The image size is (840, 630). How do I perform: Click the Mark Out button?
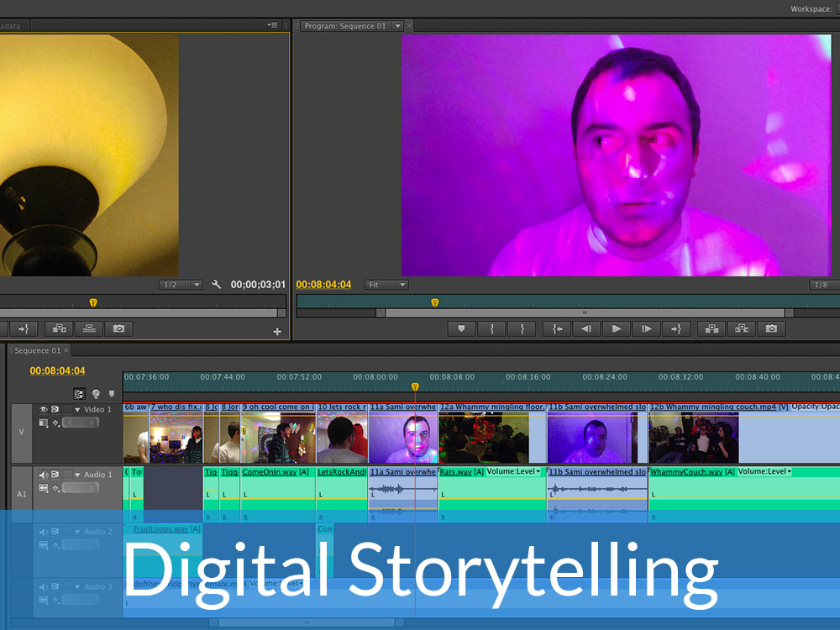point(522,328)
